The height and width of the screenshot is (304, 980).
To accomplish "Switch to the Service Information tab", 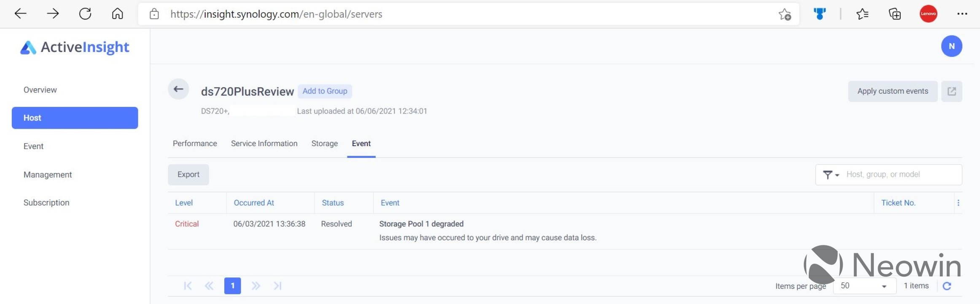I will 264,144.
